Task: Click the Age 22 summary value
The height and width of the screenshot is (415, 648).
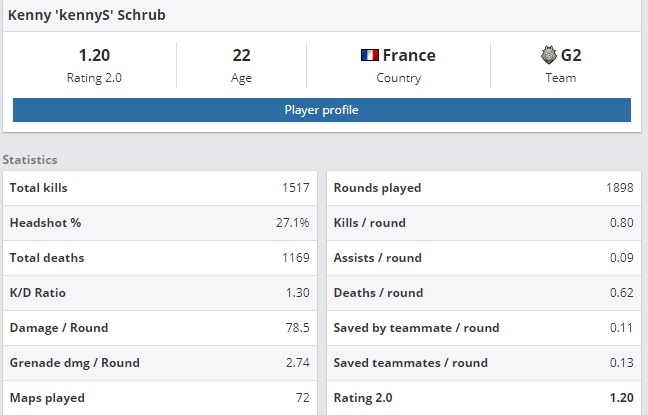Action: pyautogui.click(x=241, y=55)
